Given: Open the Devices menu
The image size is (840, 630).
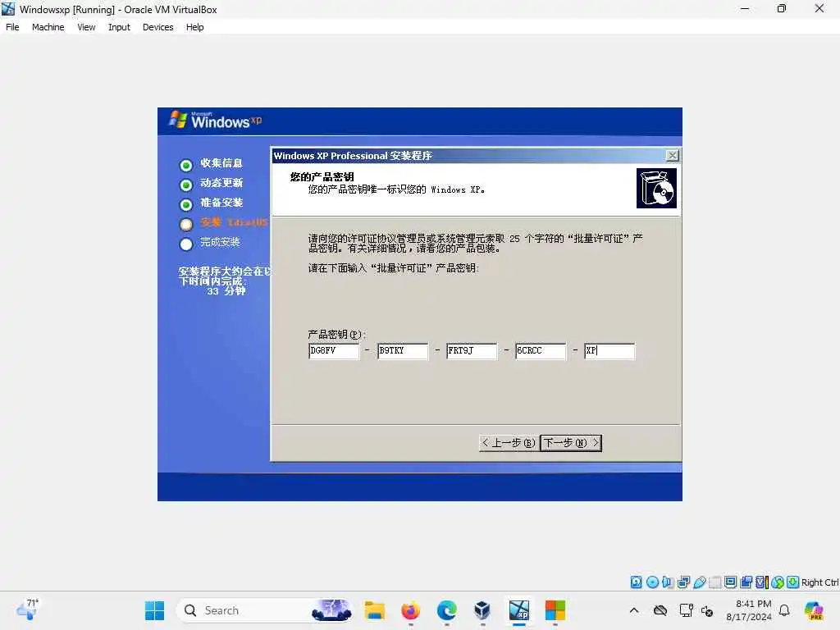Looking at the screenshot, I should 158,27.
